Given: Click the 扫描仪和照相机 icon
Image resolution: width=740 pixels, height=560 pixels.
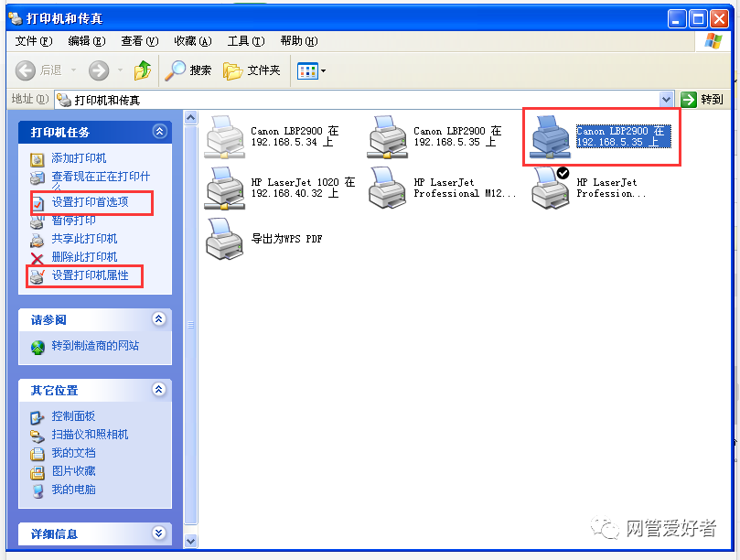Looking at the screenshot, I should [x=38, y=436].
